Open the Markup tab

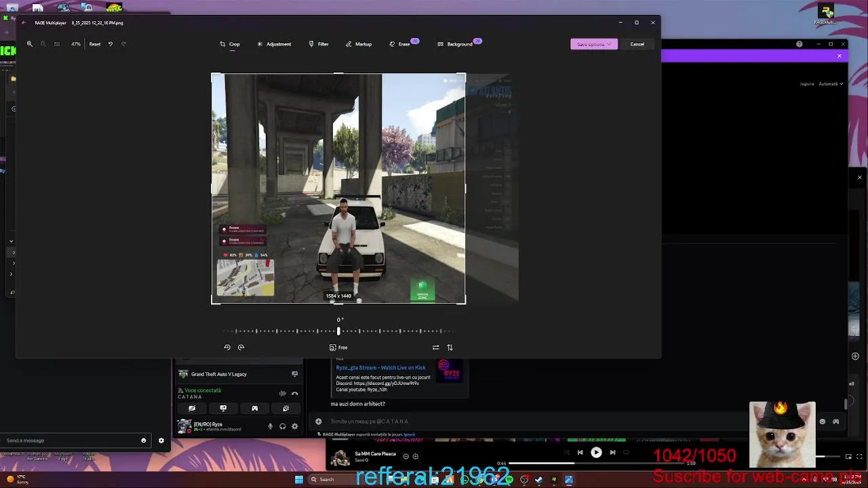click(x=359, y=44)
